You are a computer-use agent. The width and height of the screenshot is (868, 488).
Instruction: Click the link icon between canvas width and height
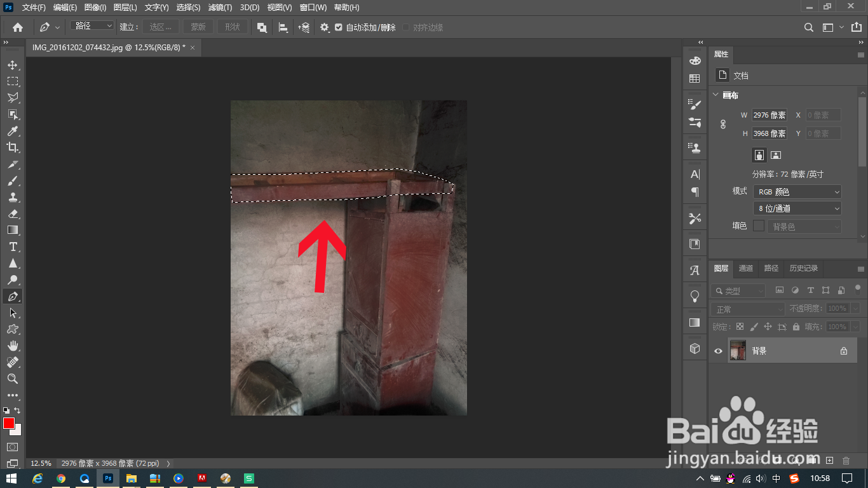coord(723,124)
